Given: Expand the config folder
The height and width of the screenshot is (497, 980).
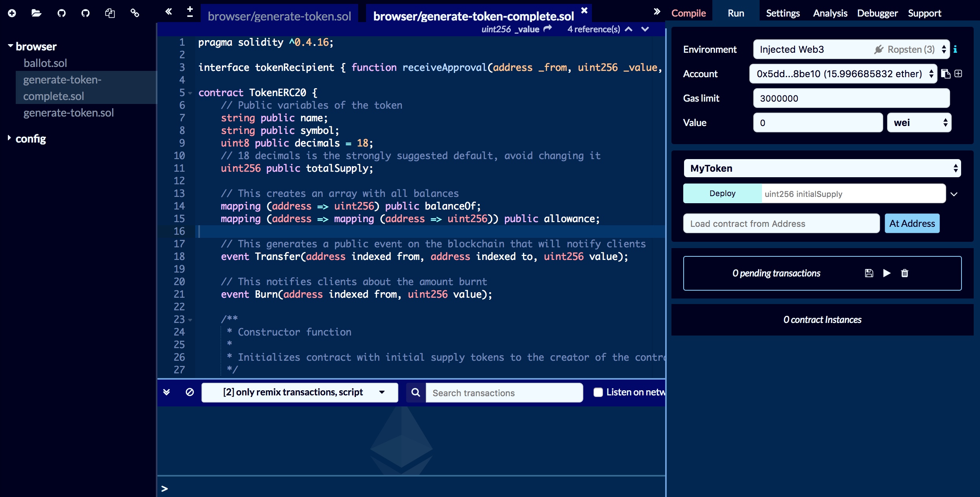Looking at the screenshot, I should click(9, 138).
